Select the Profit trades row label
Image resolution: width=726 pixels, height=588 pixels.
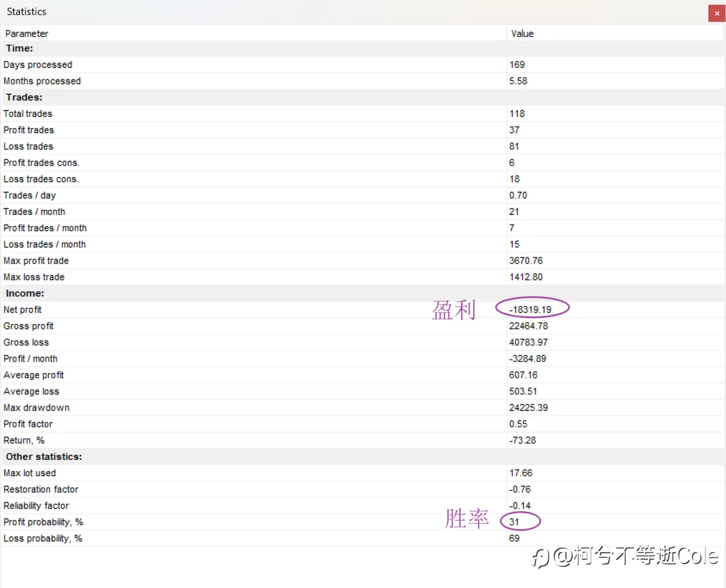(28, 130)
